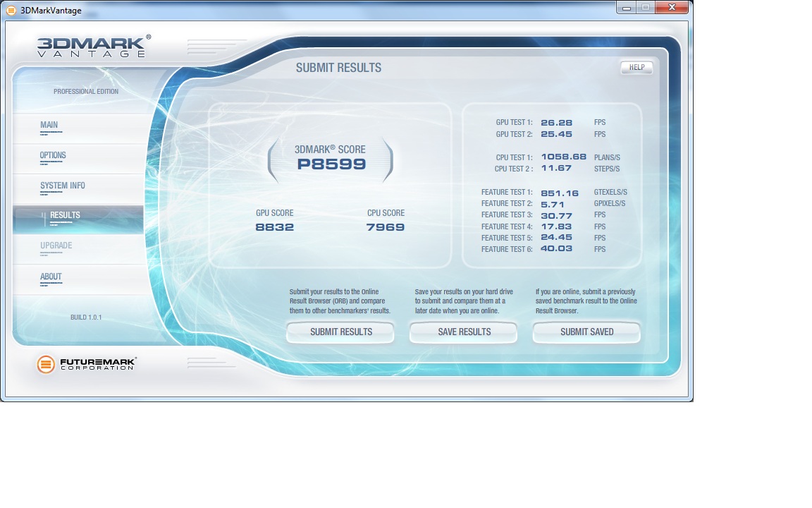
Task: Select FEATURE TEST 4 value 17.83
Action: [x=556, y=226]
